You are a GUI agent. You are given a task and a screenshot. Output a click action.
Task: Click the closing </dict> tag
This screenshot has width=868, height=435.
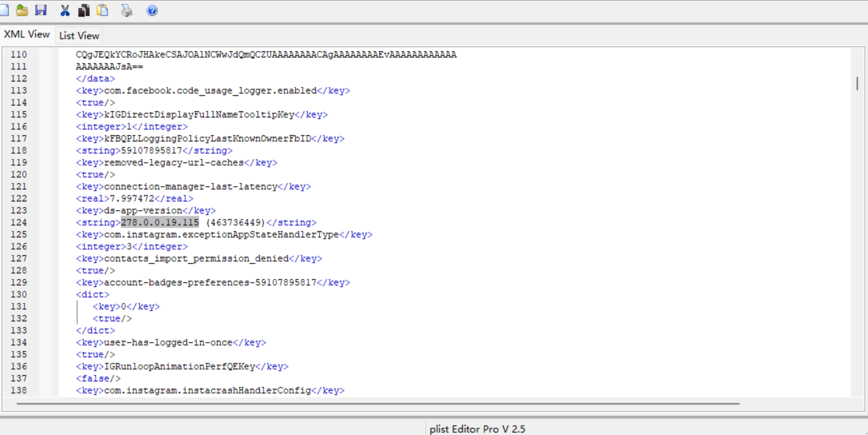95,331
